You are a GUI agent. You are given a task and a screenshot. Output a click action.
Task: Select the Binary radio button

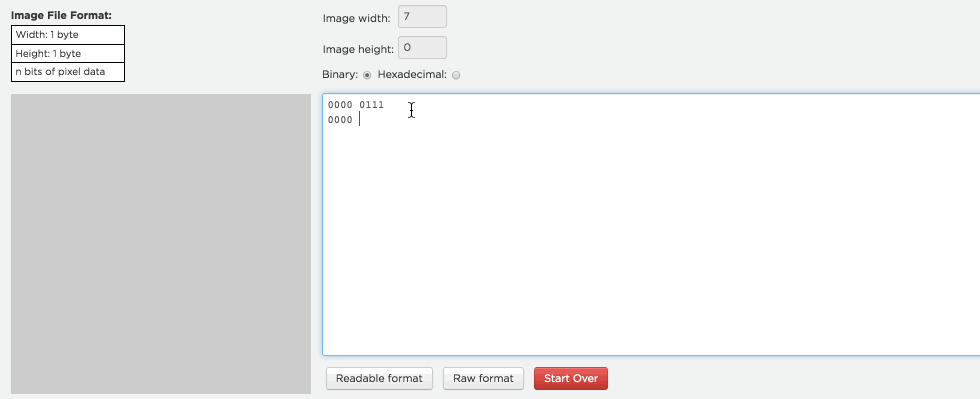click(367, 75)
